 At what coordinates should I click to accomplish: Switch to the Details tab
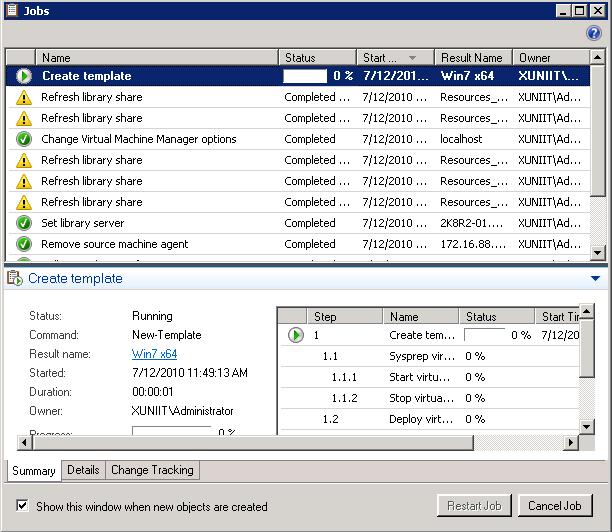tap(83, 470)
